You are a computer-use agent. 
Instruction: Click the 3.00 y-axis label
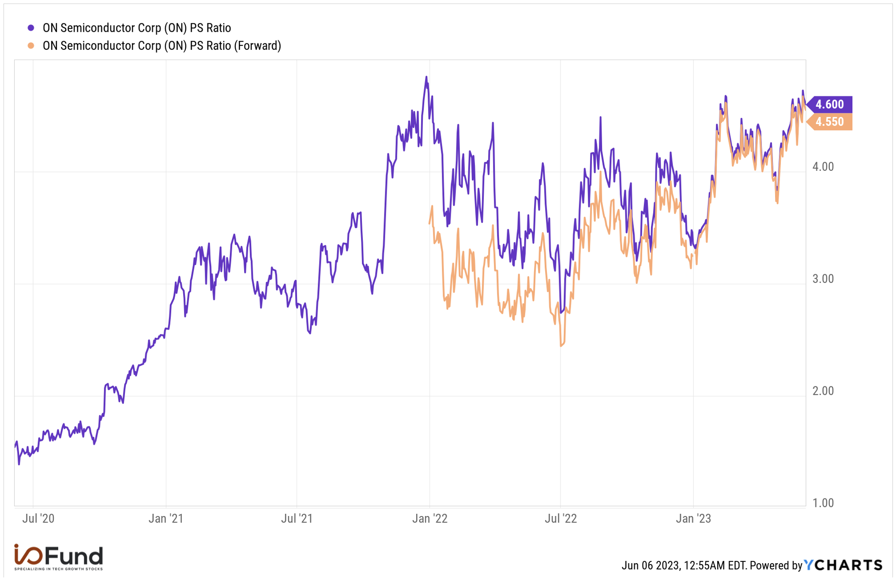click(x=823, y=279)
